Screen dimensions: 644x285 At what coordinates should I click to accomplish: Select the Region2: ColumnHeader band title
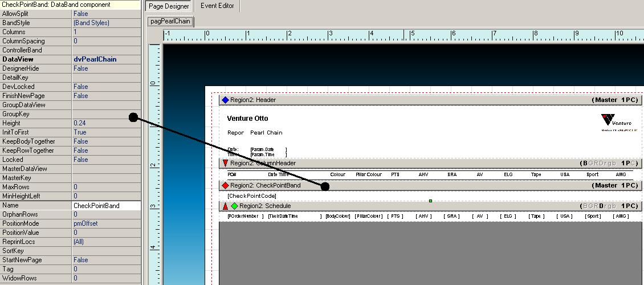(x=263, y=163)
